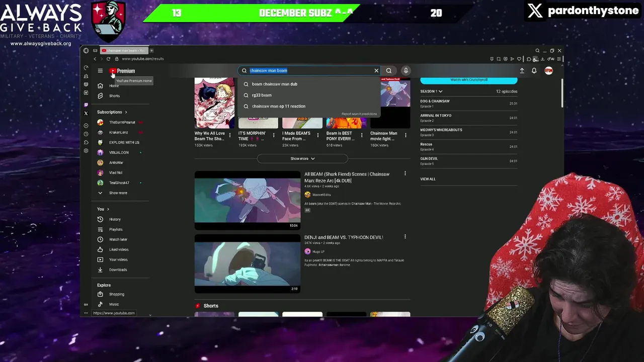Open Hugo LP channel link
Image resolution: width=644 pixels, height=362 pixels.
point(318,251)
